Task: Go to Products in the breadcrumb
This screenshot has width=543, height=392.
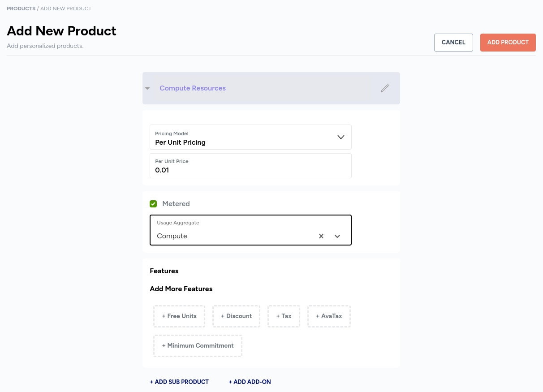Action: [21, 9]
